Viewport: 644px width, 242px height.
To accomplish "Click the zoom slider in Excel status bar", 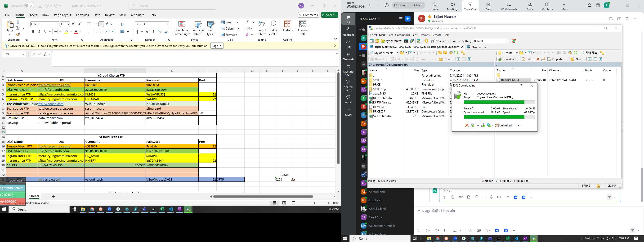I will (x=314, y=203).
